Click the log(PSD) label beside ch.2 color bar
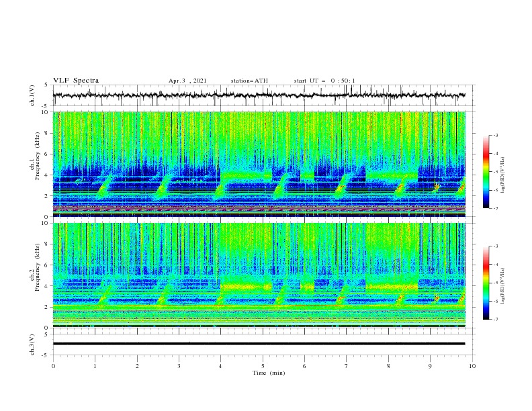The image size is (532, 411). (x=502, y=286)
